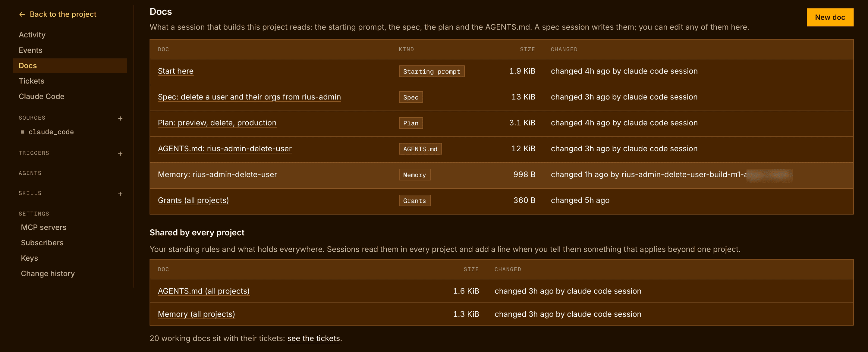The width and height of the screenshot is (868, 352).
Task: Open the Start here doc
Action: [x=175, y=71]
